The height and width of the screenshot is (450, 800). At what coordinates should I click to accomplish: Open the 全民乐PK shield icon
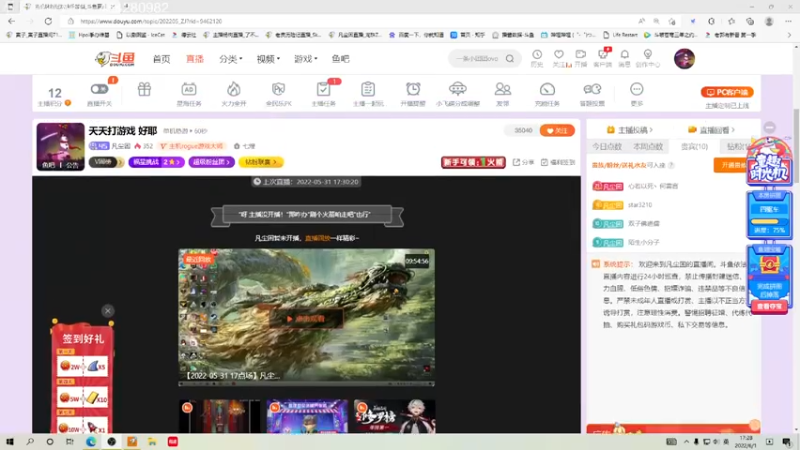(279, 89)
